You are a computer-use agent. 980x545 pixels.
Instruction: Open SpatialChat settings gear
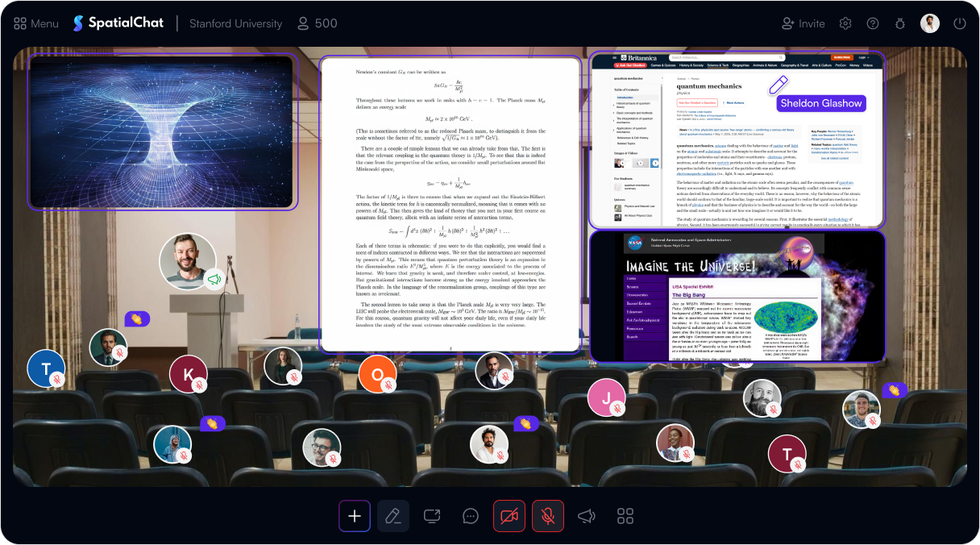tap(845, 23)
